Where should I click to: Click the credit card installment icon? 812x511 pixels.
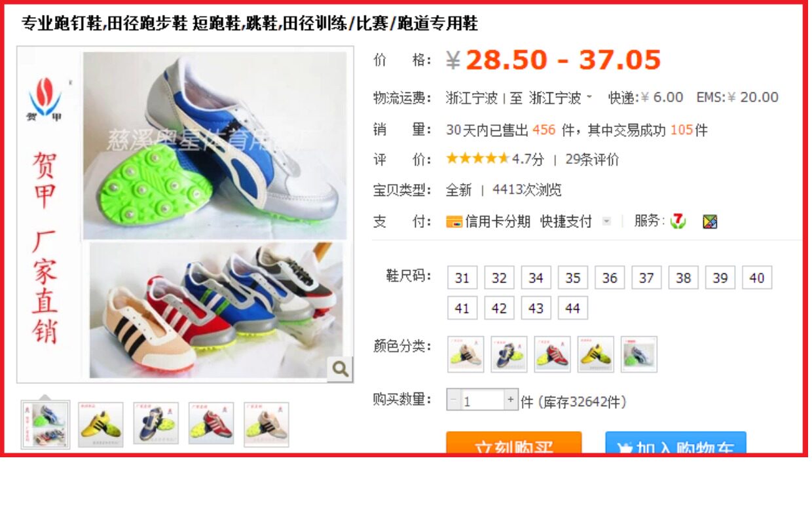pyautogui.click(x=454, y=221)
